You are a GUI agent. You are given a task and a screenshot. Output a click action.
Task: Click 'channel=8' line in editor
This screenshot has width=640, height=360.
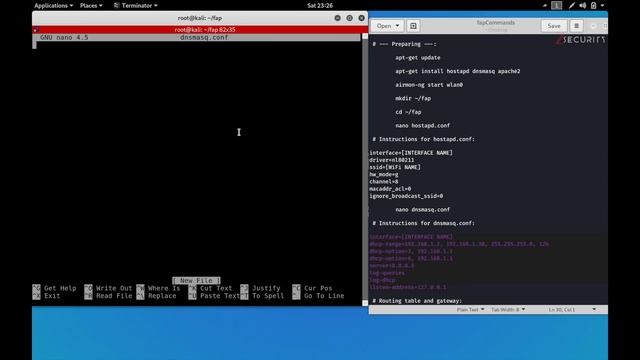coord(384,182)
